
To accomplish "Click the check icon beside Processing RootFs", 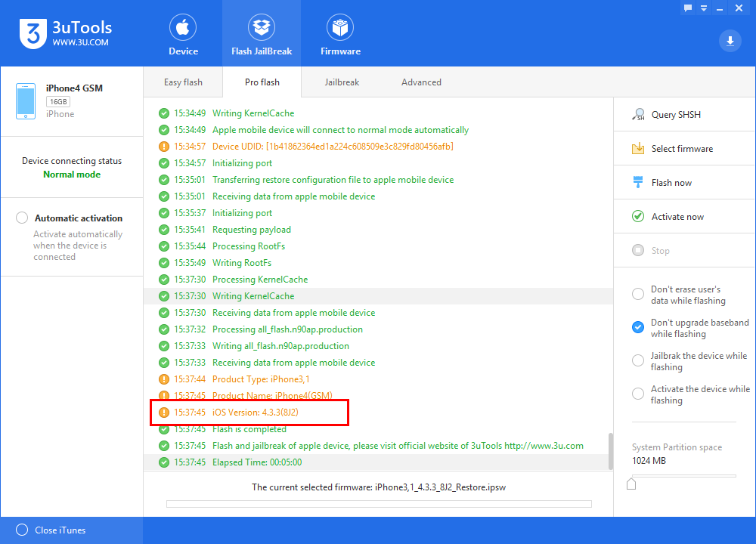I will pos(164,246).
